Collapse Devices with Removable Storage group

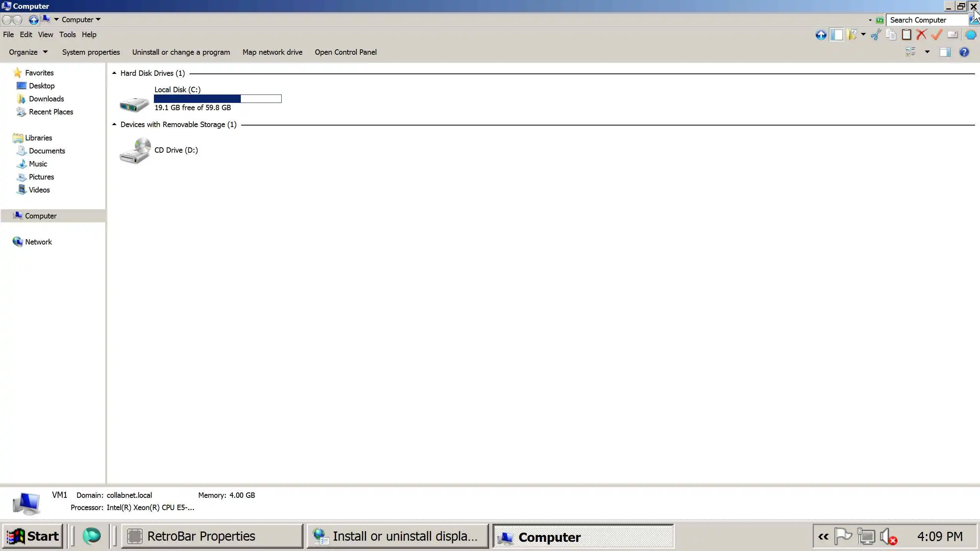[114, 124]
